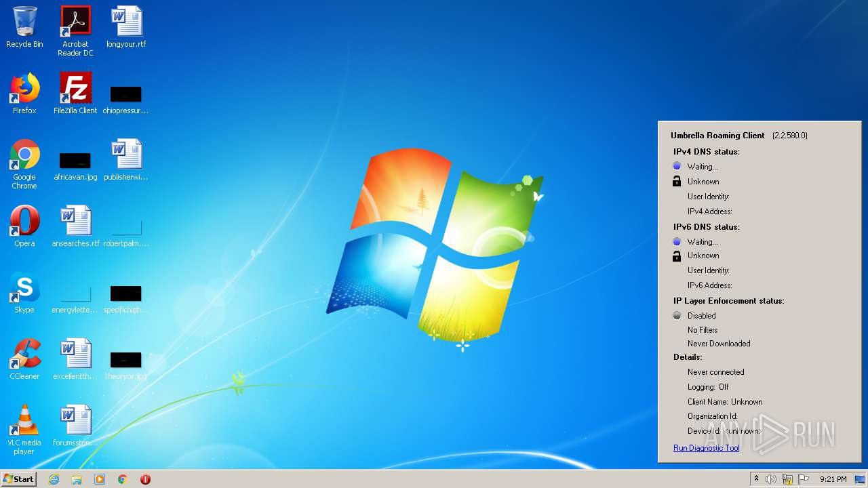This screenshot has height=488, width=868.
Task: Show hidden system tray icons
Action: (x=757, y=479)
